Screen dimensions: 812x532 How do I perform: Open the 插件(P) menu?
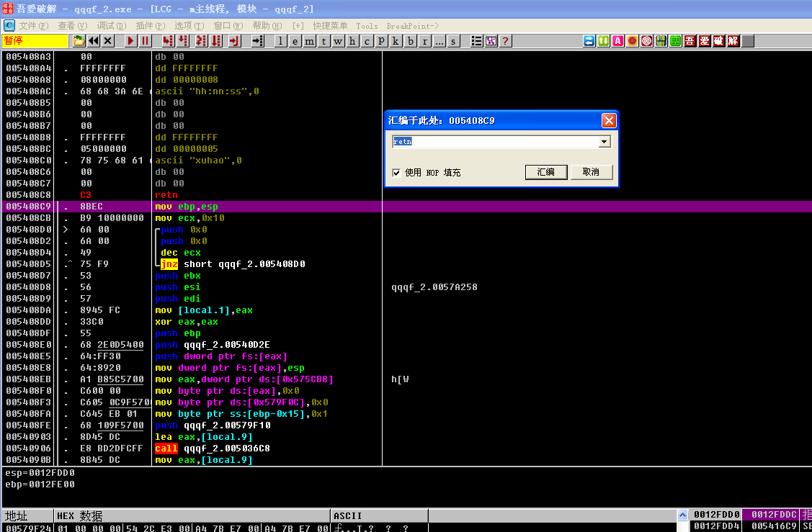coord(150,25)
